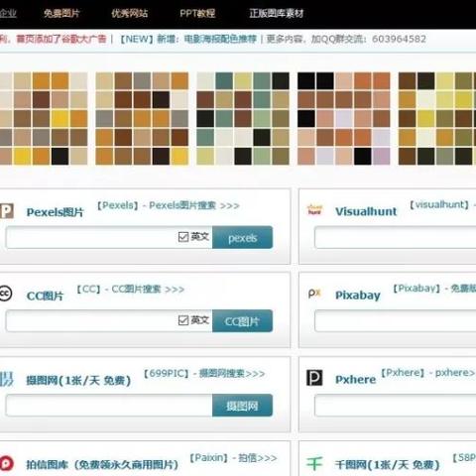This screenshot has height=476, width=476.
Task: Open 摄图网(1张/天 免费) title link
Action: [x=78, y=381]
